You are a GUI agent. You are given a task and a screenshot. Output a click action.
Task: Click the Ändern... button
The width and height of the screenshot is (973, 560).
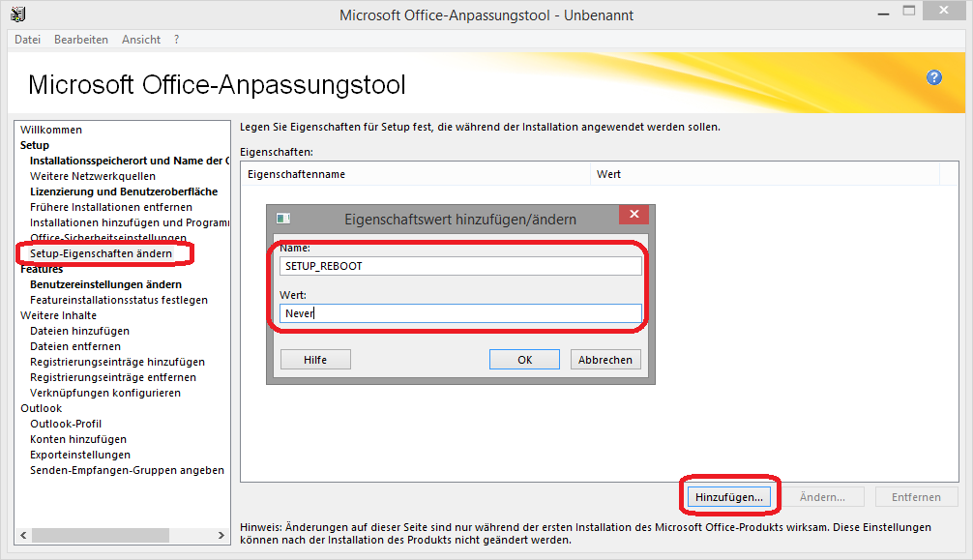pyautogui.click(x=822, y=497)
